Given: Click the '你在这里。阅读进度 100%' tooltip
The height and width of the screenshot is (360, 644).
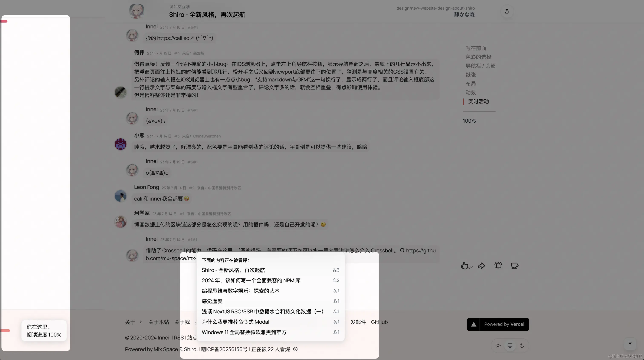Looking at the screenshot, I should click(44, 330).
